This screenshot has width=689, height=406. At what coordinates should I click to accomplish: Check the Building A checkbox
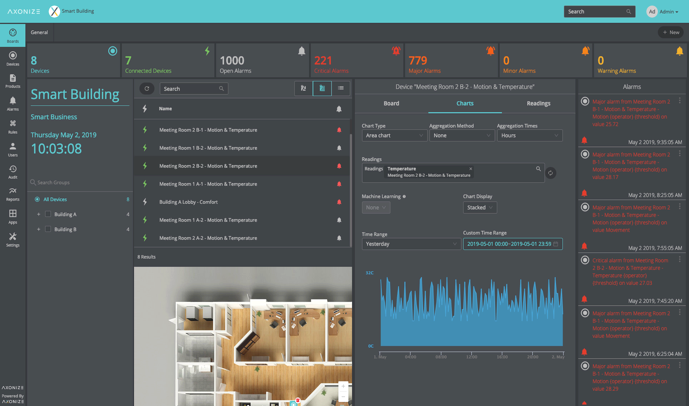[x=48, y=214]
